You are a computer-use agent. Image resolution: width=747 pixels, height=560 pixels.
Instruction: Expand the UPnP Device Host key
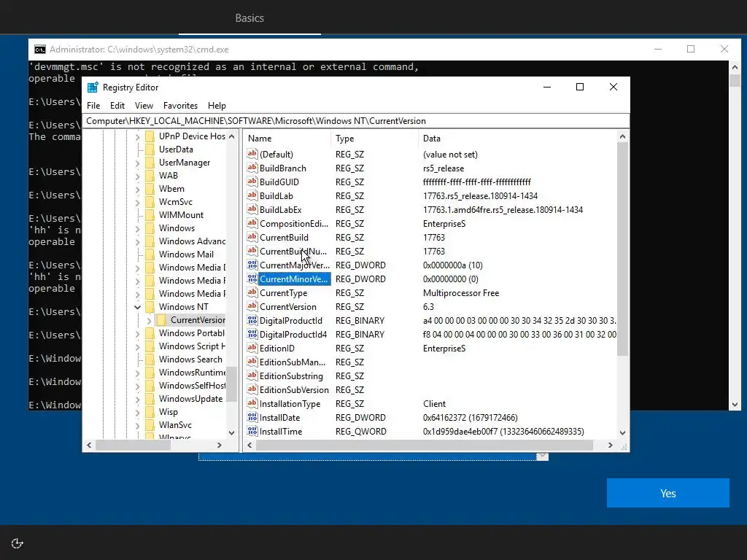pos(137,136)
